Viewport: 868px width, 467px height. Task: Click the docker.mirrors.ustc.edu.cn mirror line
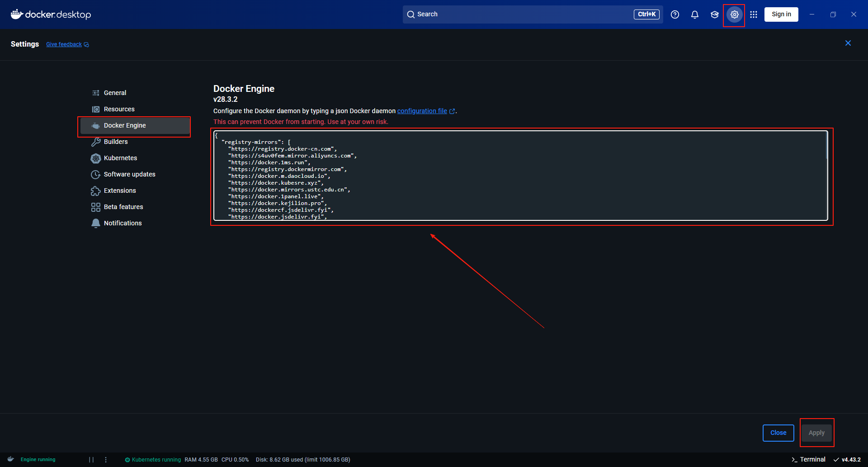click(x=289, y=190)
